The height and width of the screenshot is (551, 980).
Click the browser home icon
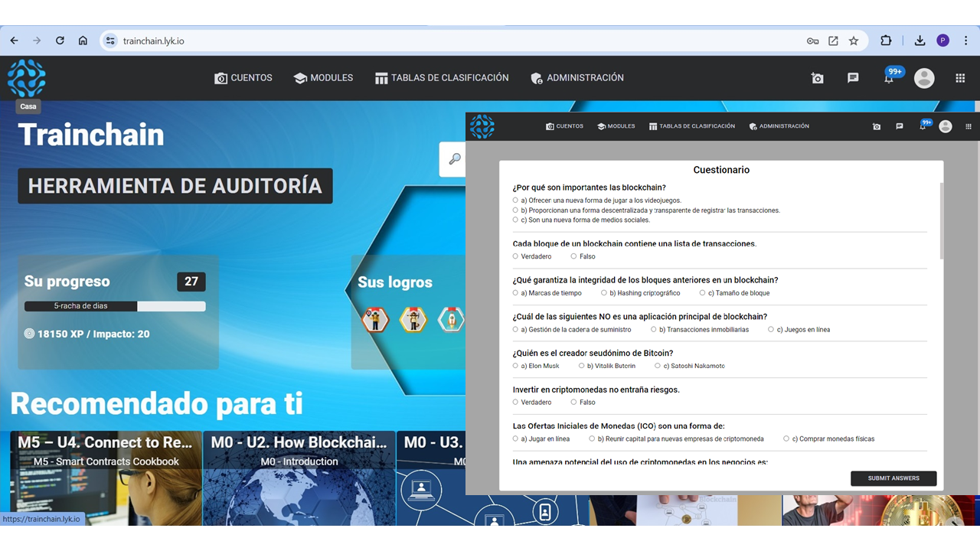coord(83,41)
